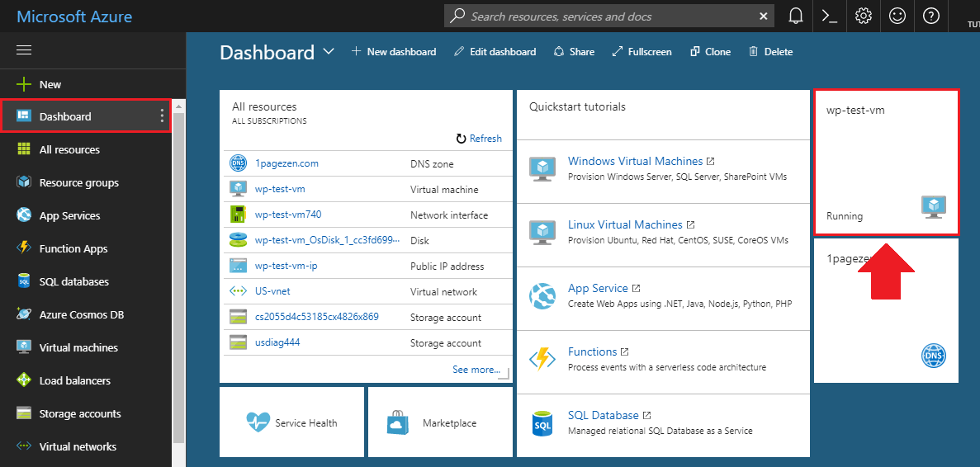Toggle the hamburger menu in sidebar
This screenshot has width=980, height=467.
tap(24, 50)
